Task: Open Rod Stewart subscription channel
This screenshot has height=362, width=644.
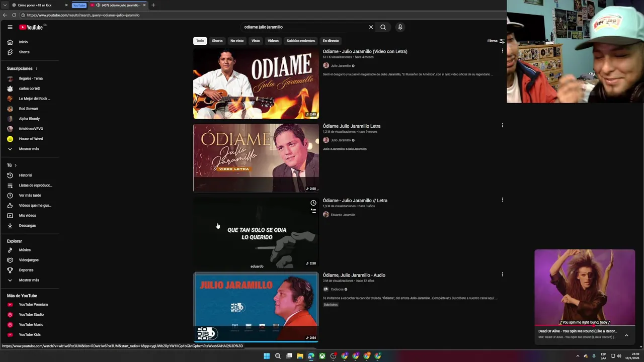Action: tap(30, 109)
